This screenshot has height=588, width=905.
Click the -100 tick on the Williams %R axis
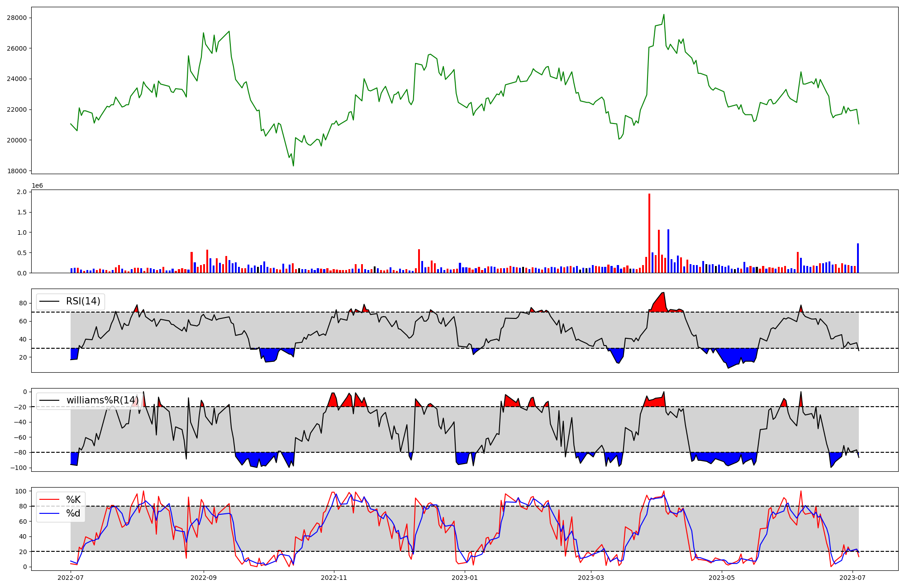18,468
